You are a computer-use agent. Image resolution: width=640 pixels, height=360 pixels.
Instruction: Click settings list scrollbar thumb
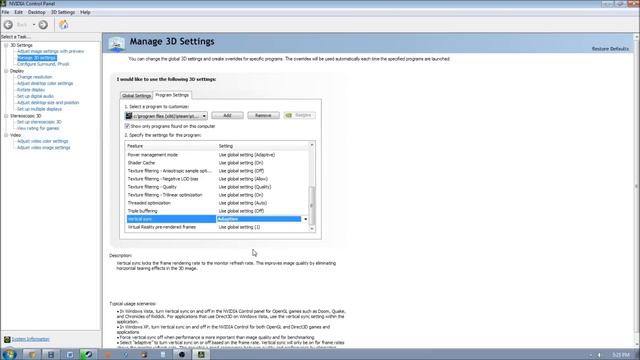312,206
